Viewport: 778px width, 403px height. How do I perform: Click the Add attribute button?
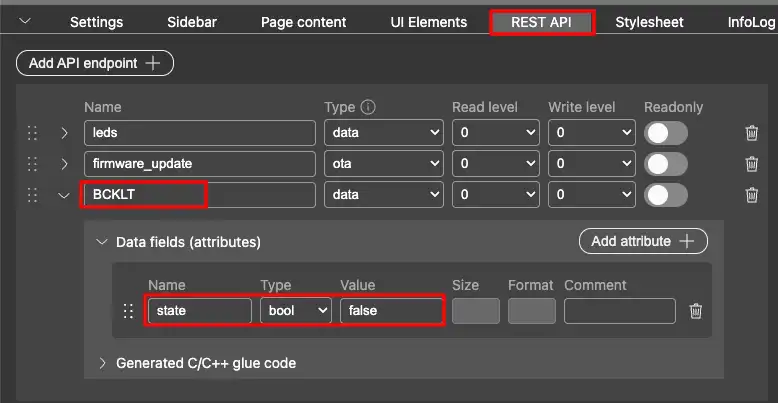(x=643, y=241)
